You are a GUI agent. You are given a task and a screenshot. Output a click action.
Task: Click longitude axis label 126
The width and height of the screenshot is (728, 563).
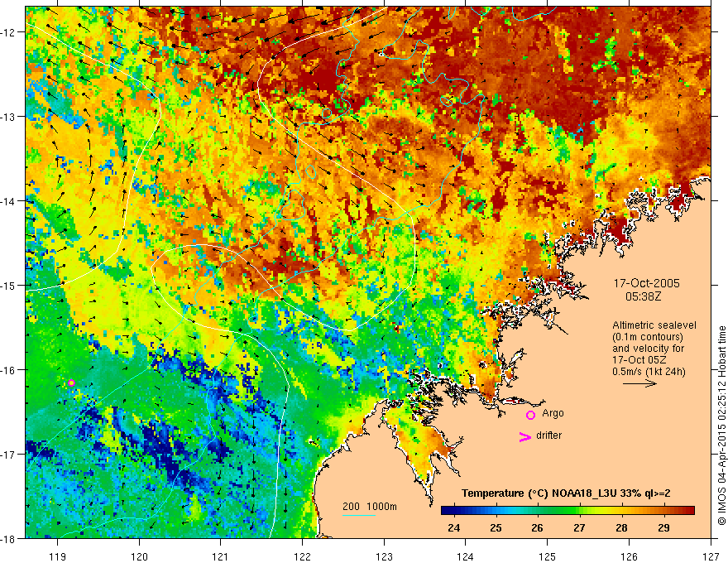click(x=629, y=556)
